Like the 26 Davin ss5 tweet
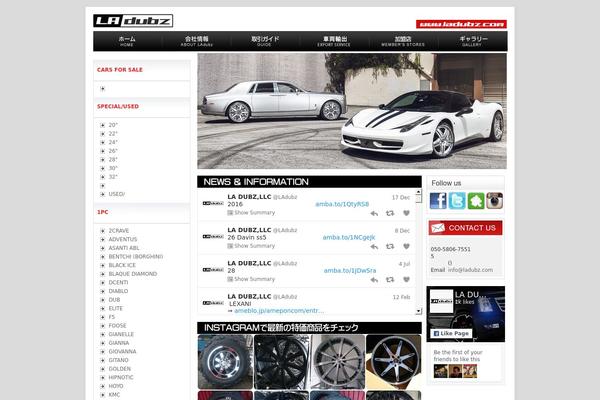The image size is (600, 400). [406, 247]
